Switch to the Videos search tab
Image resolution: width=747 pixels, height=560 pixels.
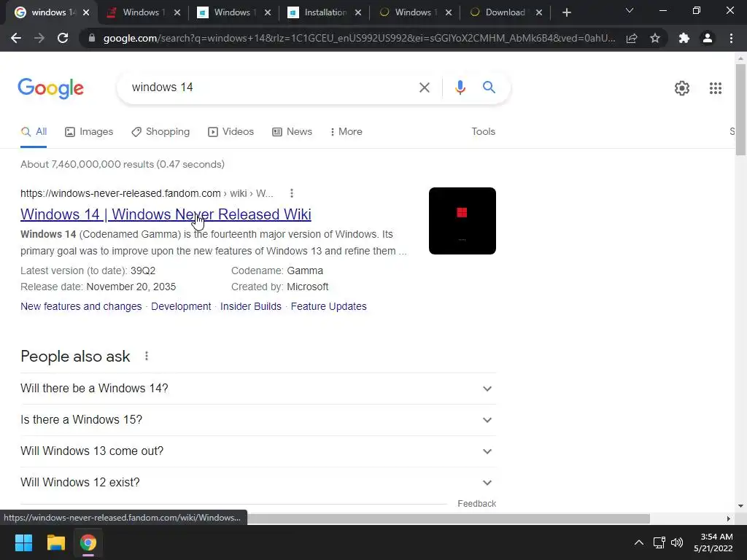pyautogui.click(x=231, y=131)
